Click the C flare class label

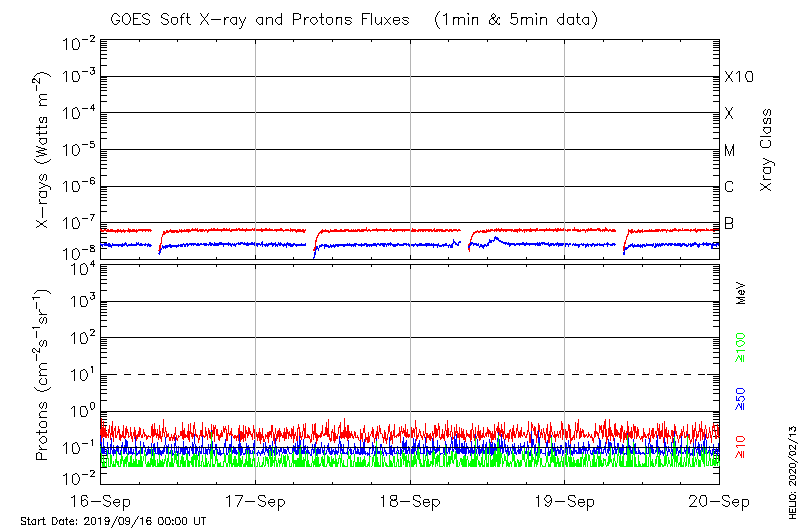click(729, 187)
